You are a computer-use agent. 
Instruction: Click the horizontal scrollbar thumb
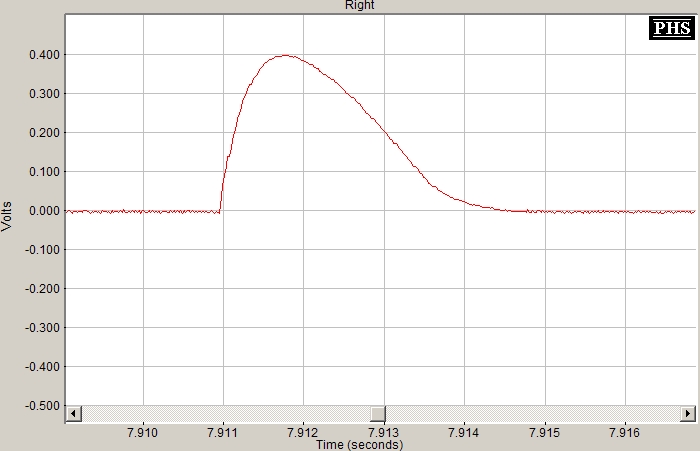click(378, 413)
